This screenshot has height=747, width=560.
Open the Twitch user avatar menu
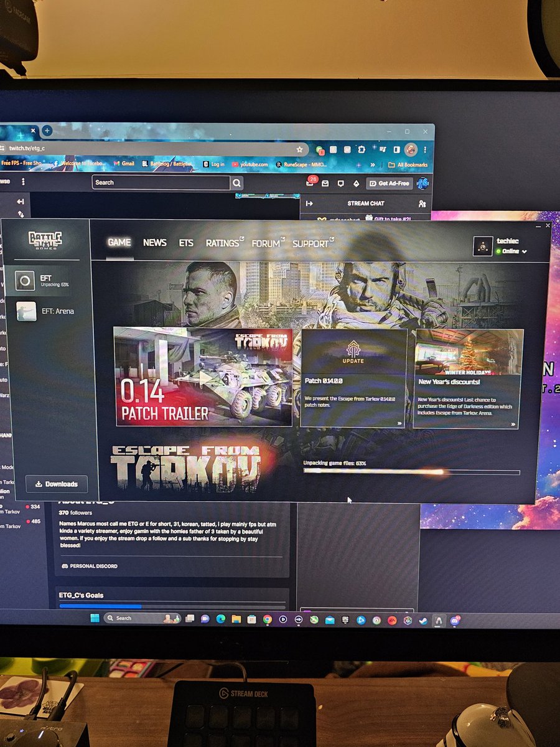422,183
